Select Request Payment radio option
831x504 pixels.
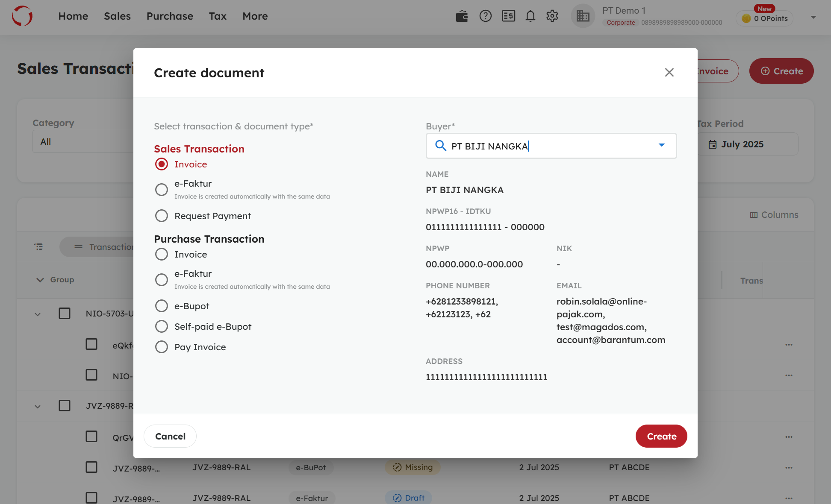point(162,216)
